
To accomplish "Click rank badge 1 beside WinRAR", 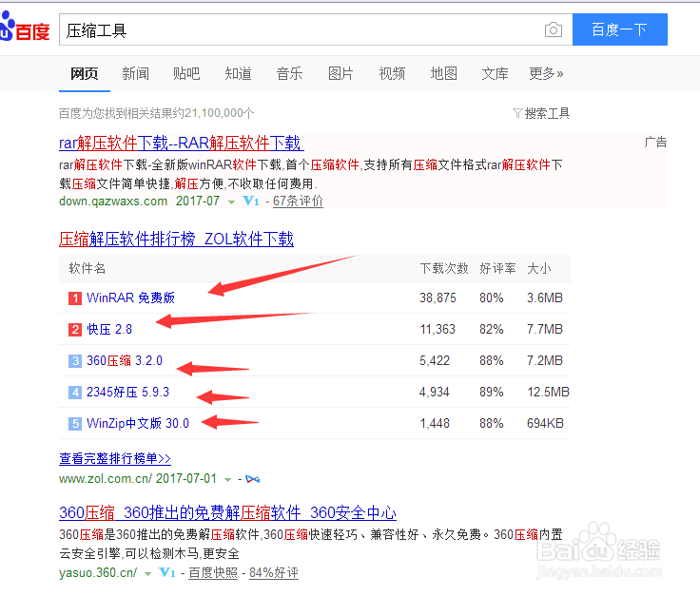I will [x=75, y=298].
